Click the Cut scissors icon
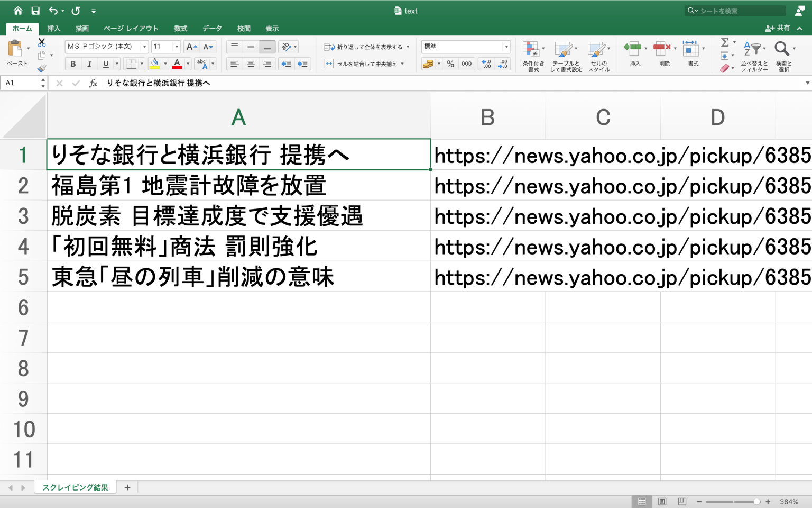 (x=42, y=42)
